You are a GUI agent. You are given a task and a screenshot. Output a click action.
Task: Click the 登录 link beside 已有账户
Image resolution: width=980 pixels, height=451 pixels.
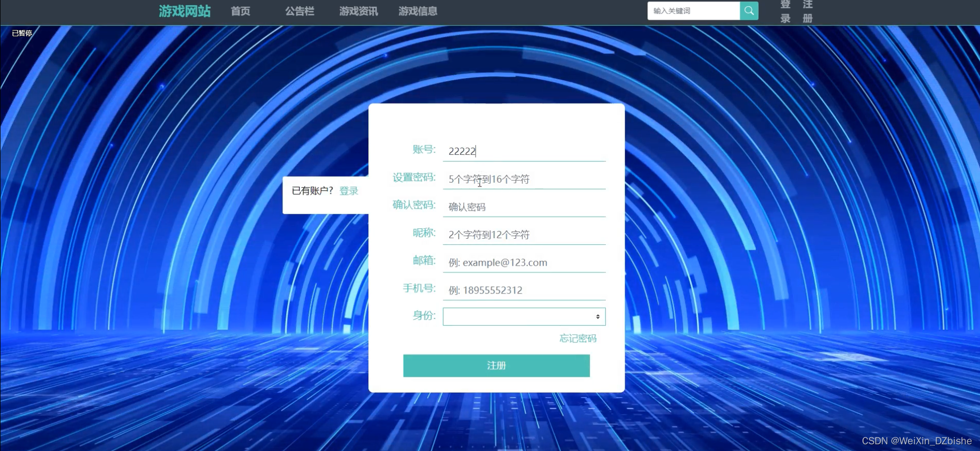[x=349, y=191]
